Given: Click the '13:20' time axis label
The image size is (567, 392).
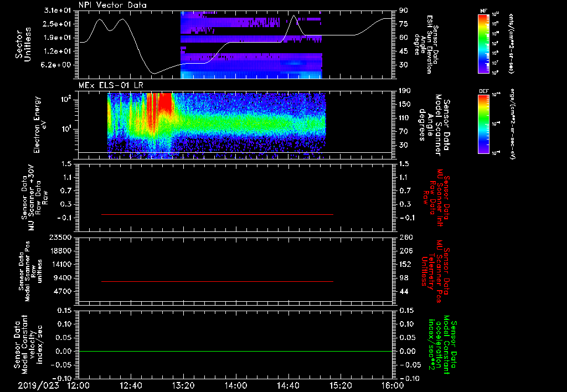Looking at the screenshot, I should point(183,385).
